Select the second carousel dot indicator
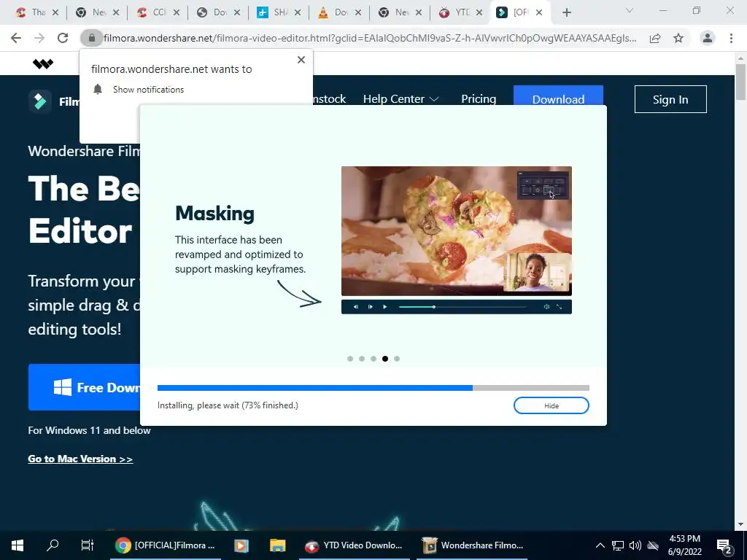Viewport: 747px width, 560px height. [x=362, y=359]
